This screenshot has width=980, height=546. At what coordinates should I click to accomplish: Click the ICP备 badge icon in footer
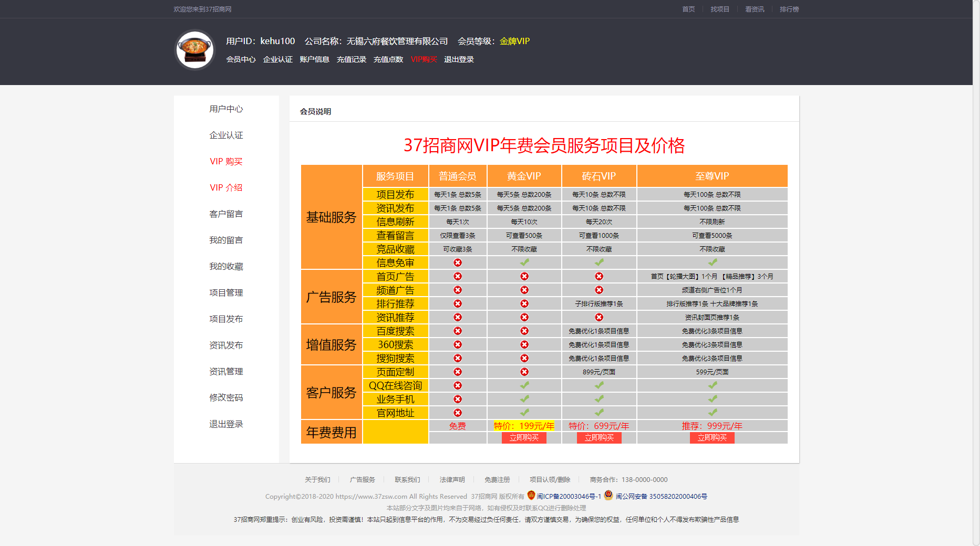(x=531, y=495)
